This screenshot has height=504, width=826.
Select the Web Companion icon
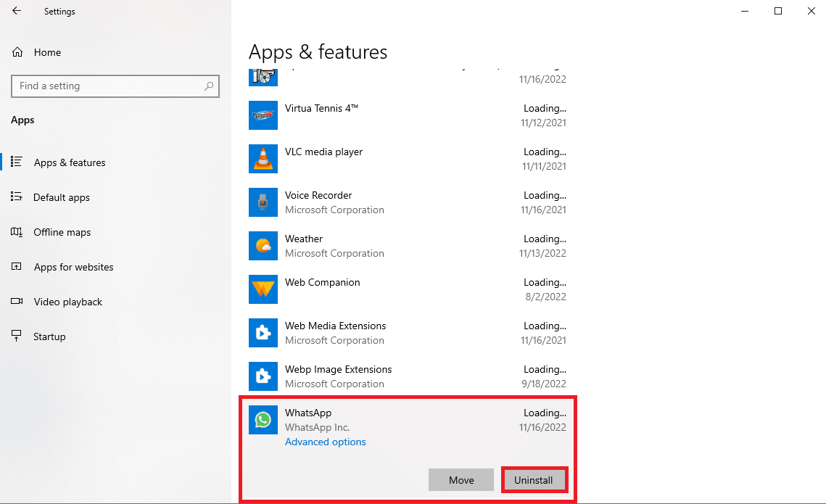click(263, 289)
